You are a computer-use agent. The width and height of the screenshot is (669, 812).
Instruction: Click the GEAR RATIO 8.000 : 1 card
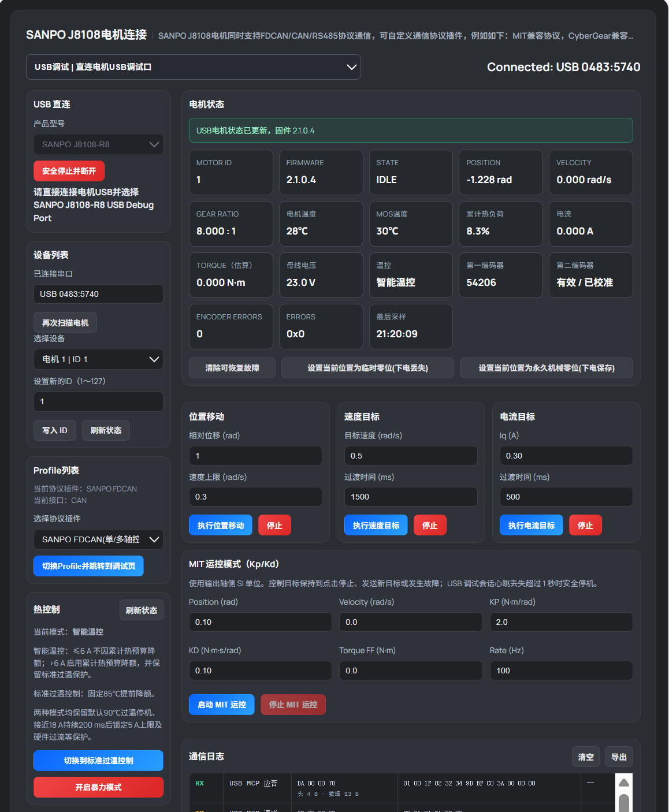point(231,224)
